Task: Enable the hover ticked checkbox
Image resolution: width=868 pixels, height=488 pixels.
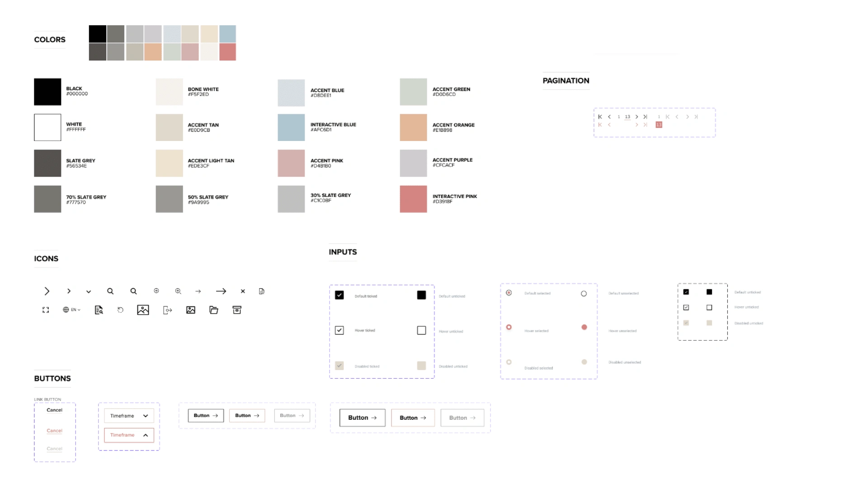Action: (x=339, y=330)
